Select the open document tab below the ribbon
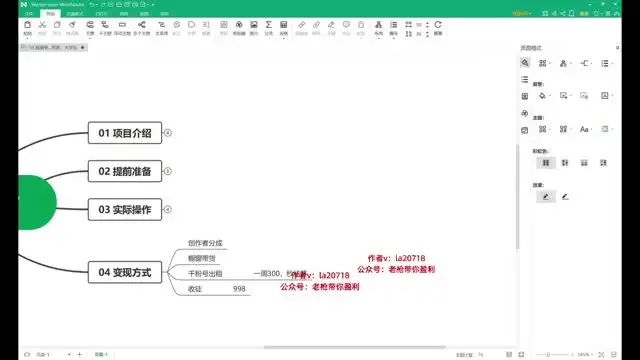This screenshot has height=360, width=640. click(x=53, y=48)
